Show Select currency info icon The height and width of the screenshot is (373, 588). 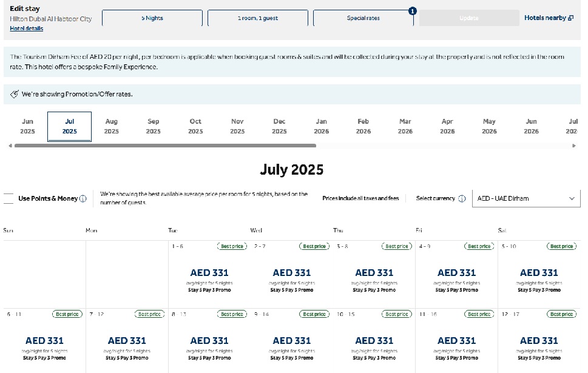pyautogui.click(x=462, y=199)
